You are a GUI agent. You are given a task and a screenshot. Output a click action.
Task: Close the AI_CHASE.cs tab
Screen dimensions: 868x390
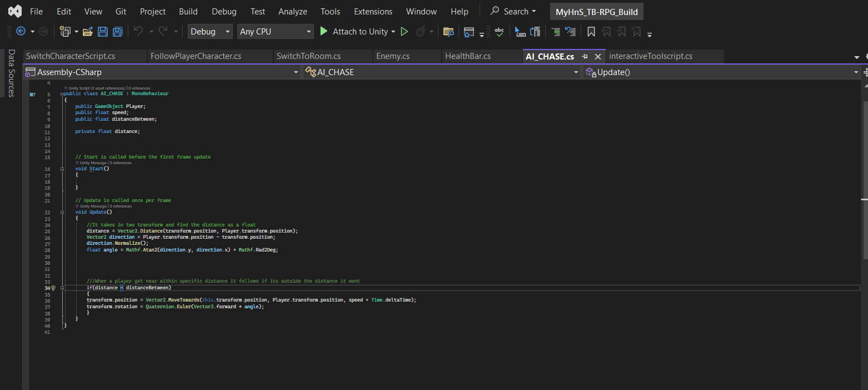click(x=598, y=56)
